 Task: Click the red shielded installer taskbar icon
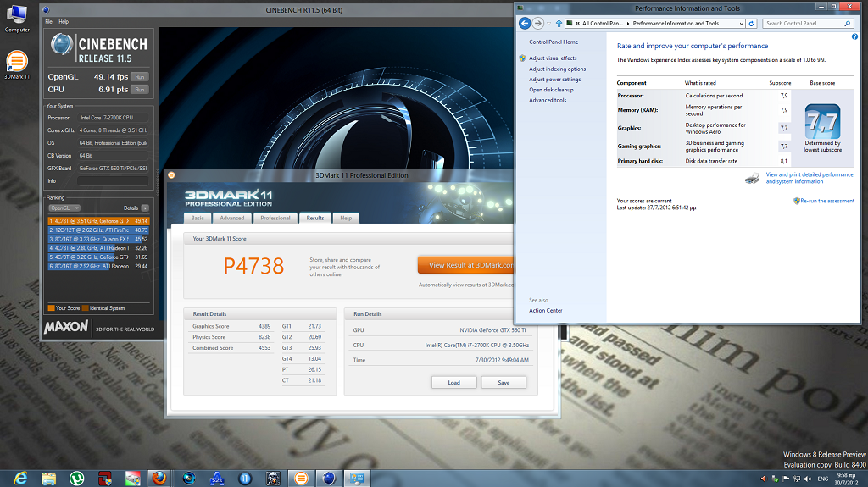pyautogui.click(x=104, y=479)
